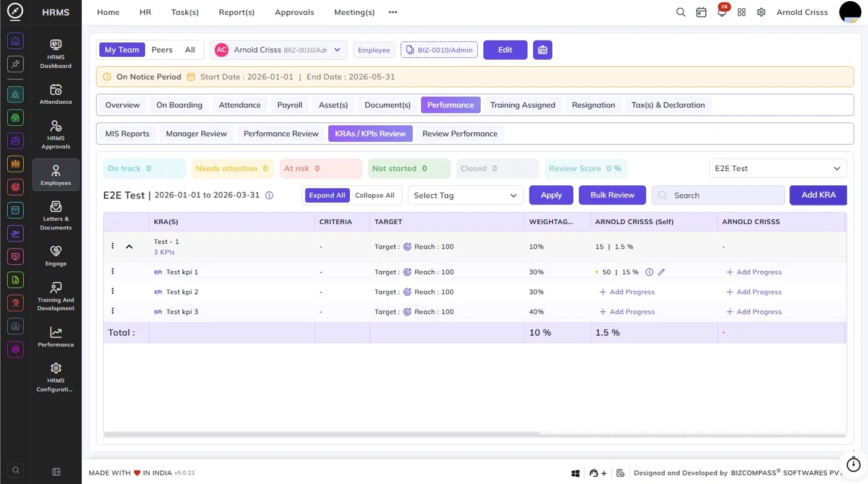Open three-dot menu for Test kpi 2

113,291
